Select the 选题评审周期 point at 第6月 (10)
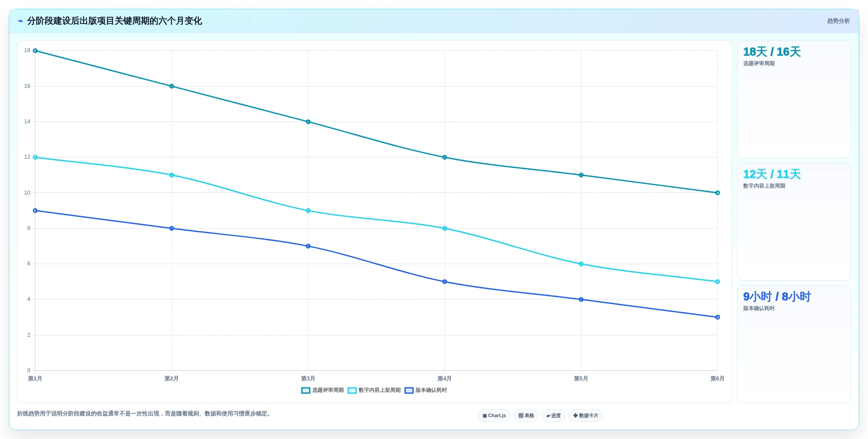This screenshot has width=868, height=439. coord(717,193)
